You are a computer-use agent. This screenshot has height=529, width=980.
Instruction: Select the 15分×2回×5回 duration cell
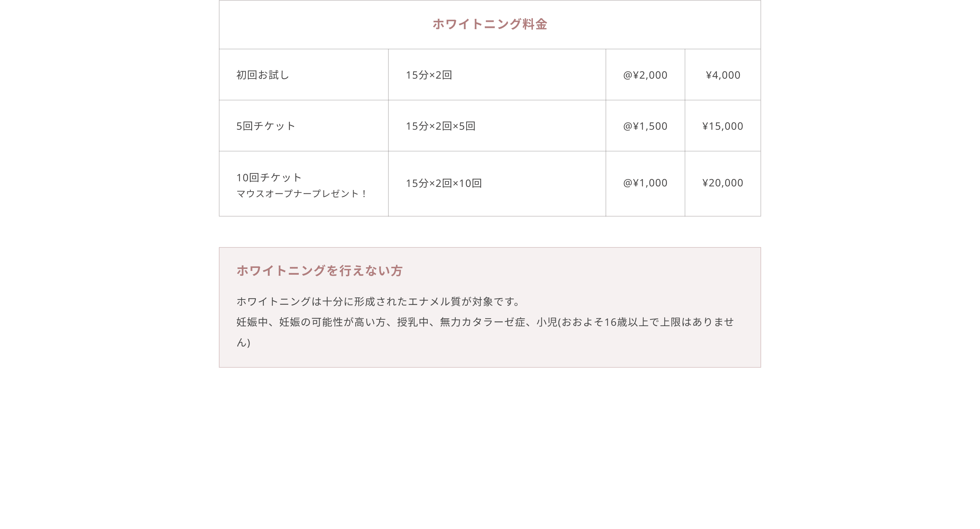[441, 126]
